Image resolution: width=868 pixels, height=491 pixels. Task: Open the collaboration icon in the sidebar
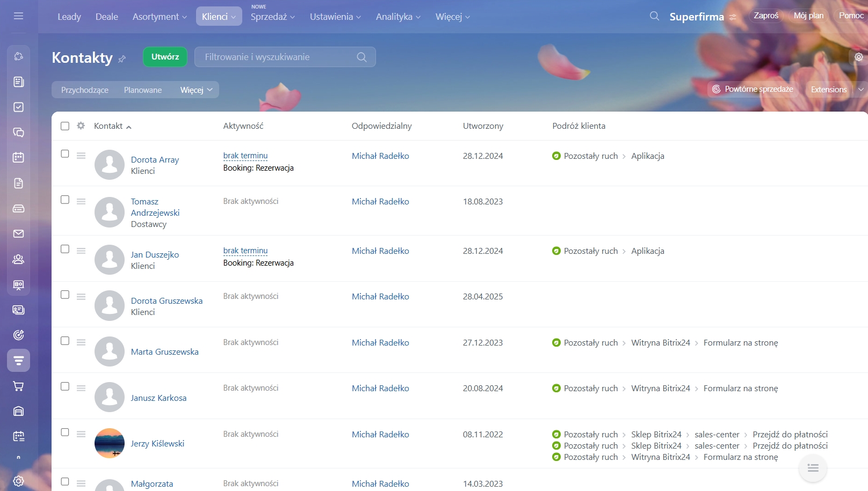coord(18,56)
